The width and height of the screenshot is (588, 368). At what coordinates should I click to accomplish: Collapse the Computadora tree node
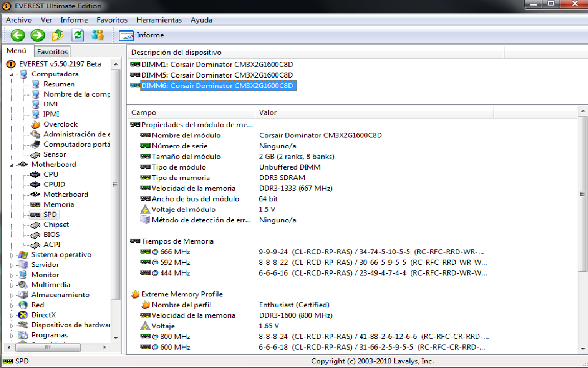12,74
